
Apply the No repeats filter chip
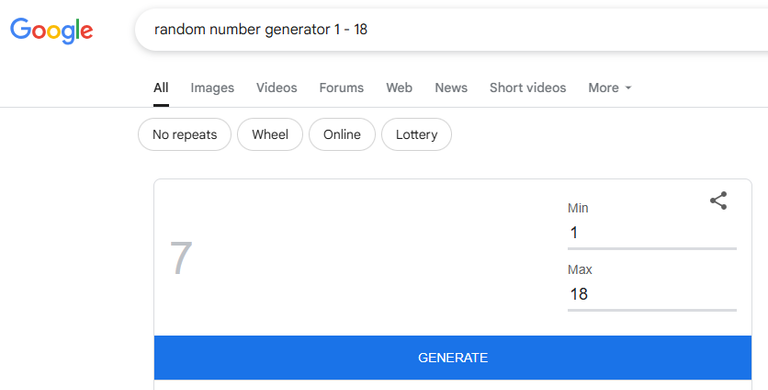pyautogui.click(x=185, y=134)
